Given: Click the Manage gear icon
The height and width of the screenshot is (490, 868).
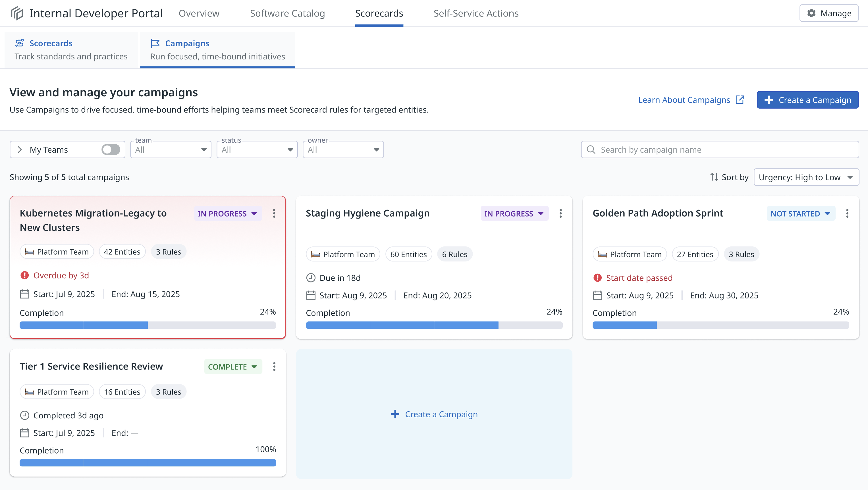Looking at the screenshot, I should (811, 13).
